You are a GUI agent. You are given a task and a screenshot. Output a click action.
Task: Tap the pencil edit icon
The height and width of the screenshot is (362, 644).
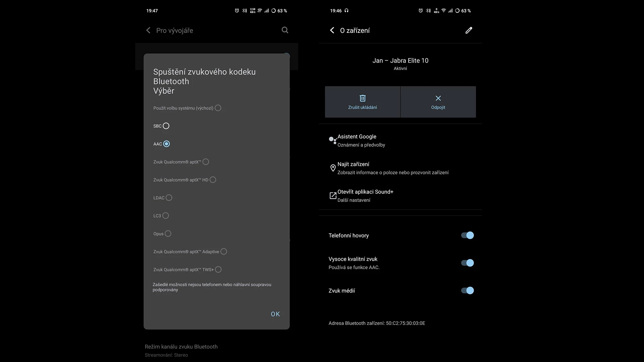pos(469,30)
